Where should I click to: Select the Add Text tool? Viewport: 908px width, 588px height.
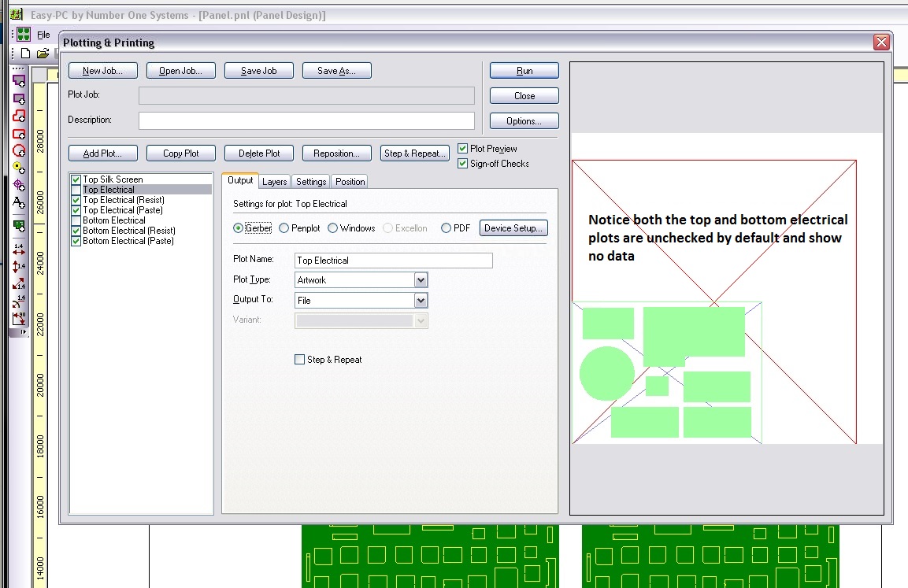pyautogui.click(x=19, y=202)
